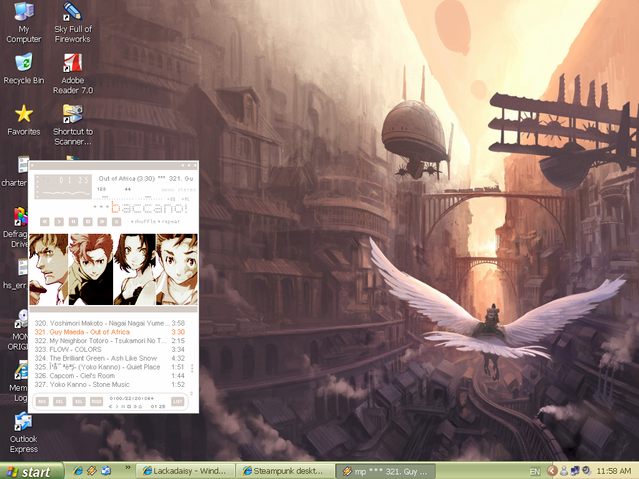Image resolution: width=639 pixels, height=479 pixels.
Task: Launch Internet Explorer from Quick Launch
Action: click(x=77, y=471)
